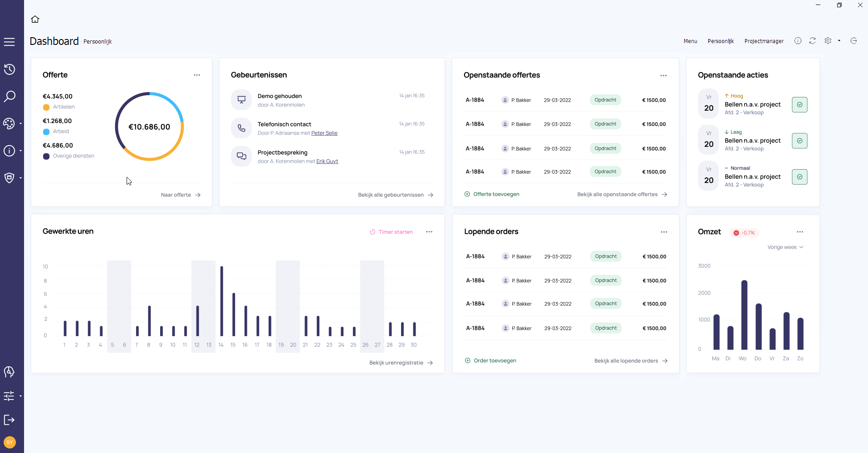Expand the palette sidebar item arrow
This screenshot has width=868, height=453.
tap(20, 123)
